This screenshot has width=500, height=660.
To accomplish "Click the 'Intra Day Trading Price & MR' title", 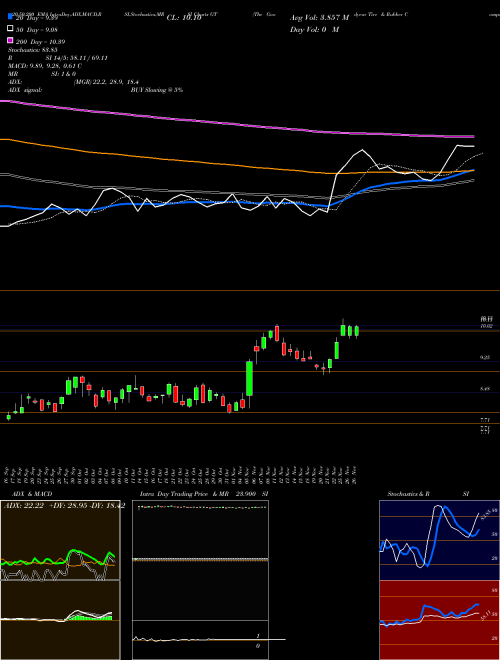I will click(184, 494).
